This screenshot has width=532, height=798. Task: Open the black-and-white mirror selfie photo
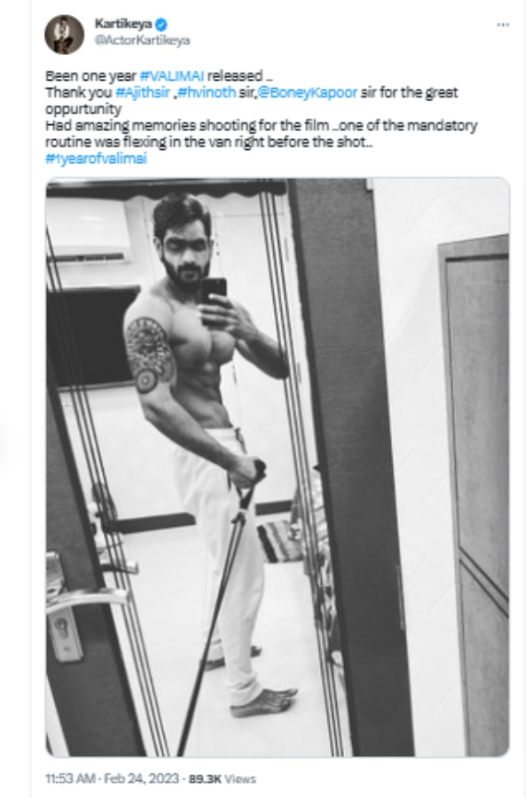[278, 467]
